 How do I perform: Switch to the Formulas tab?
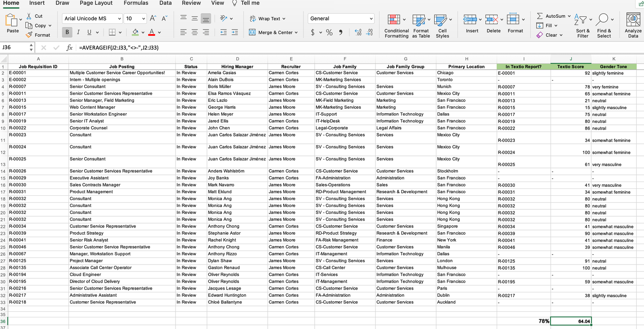pyautogui.click(x=136, y=3)
